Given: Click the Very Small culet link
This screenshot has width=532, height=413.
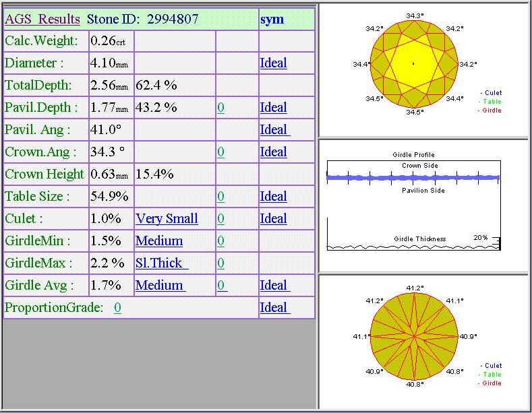Looking at the screenshot, I should point(167,219).
